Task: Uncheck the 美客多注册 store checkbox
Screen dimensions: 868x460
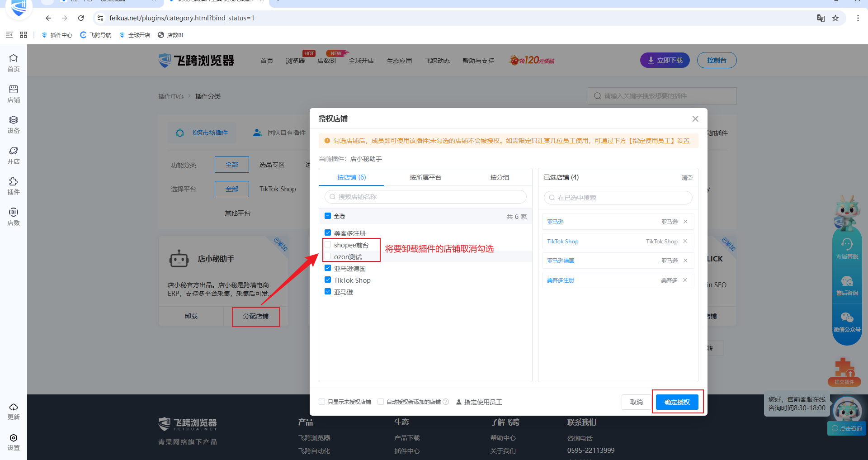Action: tap(328, 233)
